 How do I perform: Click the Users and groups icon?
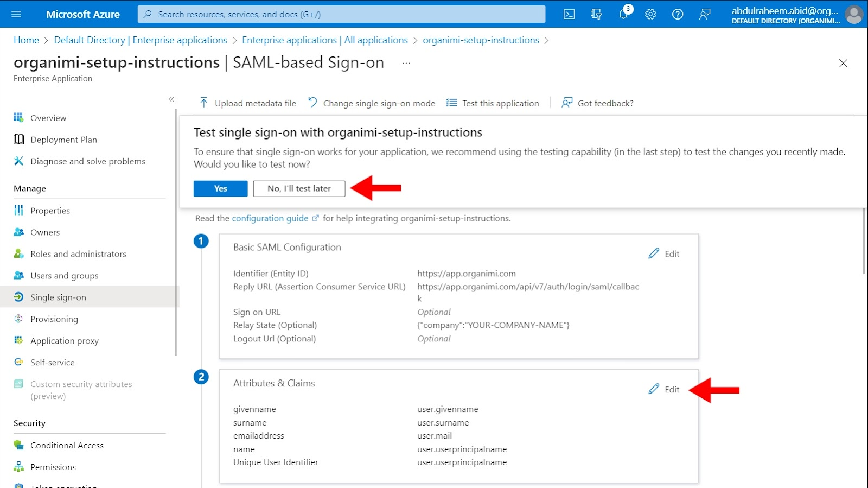[x=18, y=275]
